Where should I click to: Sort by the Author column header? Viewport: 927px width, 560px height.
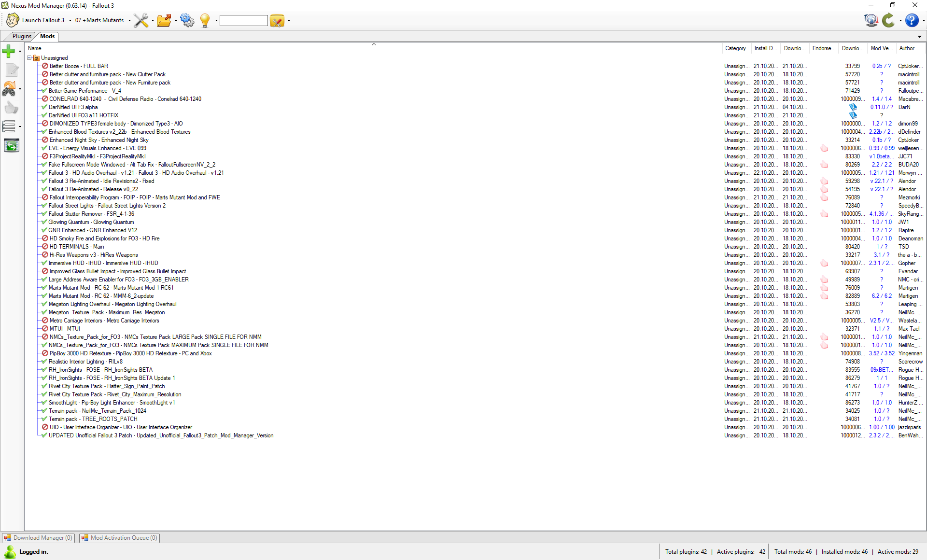907,48
